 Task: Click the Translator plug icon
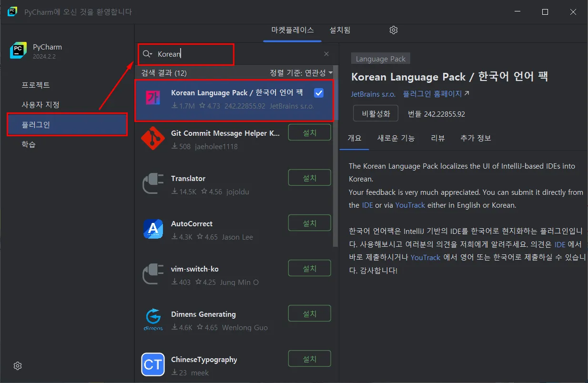(153, 183)
